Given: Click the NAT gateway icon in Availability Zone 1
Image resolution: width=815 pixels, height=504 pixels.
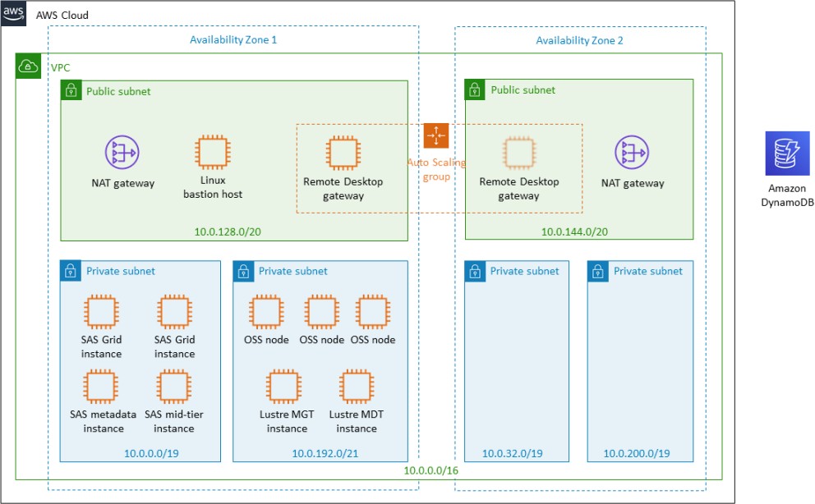Looking at the screenshot, I should (122, 152).
